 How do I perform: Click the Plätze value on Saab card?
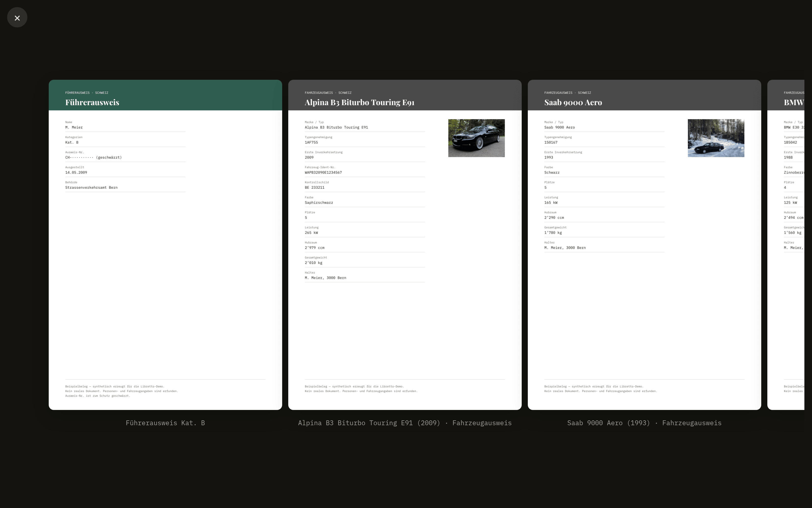[546, 188]
